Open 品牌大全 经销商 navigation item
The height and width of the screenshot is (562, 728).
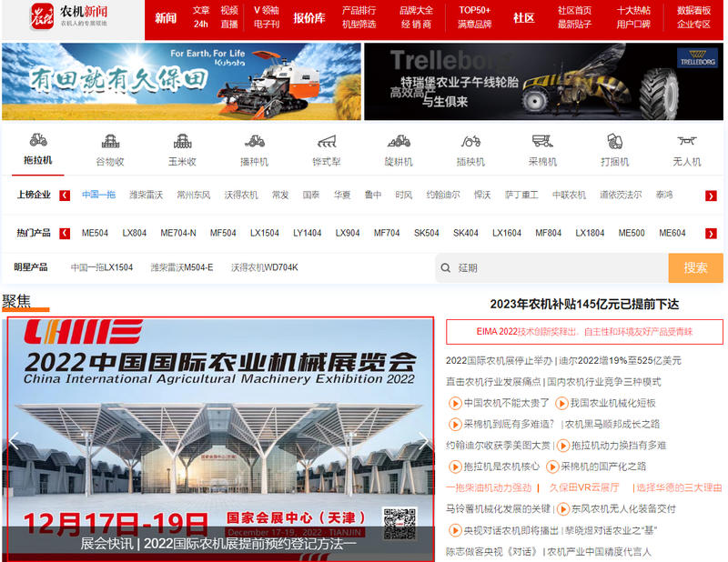[416, 17]
